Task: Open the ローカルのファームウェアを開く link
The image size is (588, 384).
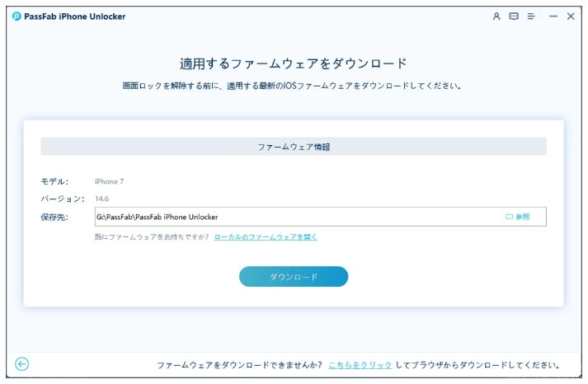Action: click(x=266, y=236)
